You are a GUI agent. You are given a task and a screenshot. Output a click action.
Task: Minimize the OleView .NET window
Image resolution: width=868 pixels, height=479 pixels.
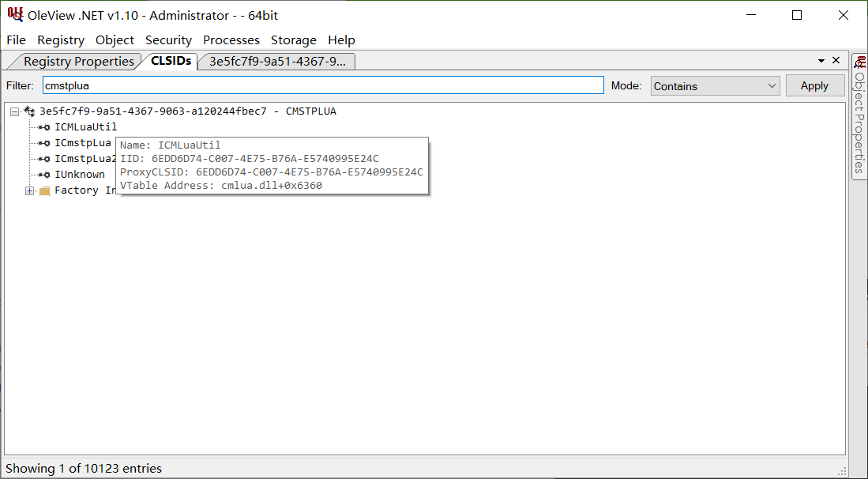[750, 15]
